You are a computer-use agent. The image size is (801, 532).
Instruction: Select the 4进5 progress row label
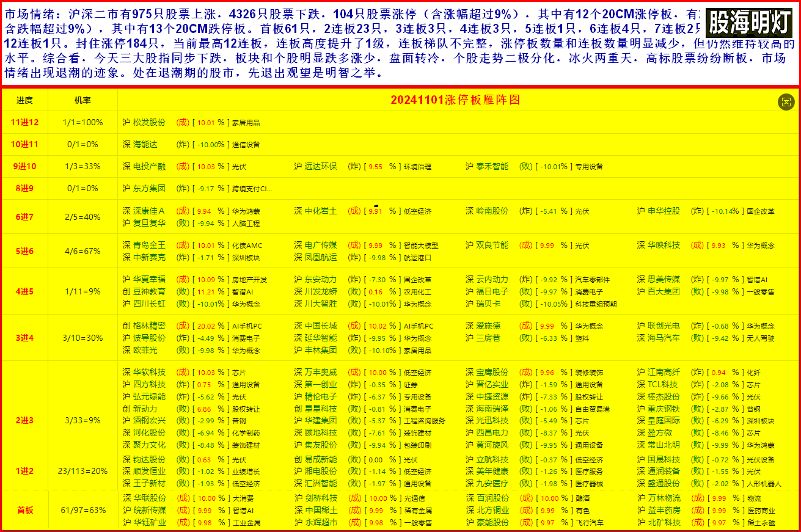tap(24, 291)
